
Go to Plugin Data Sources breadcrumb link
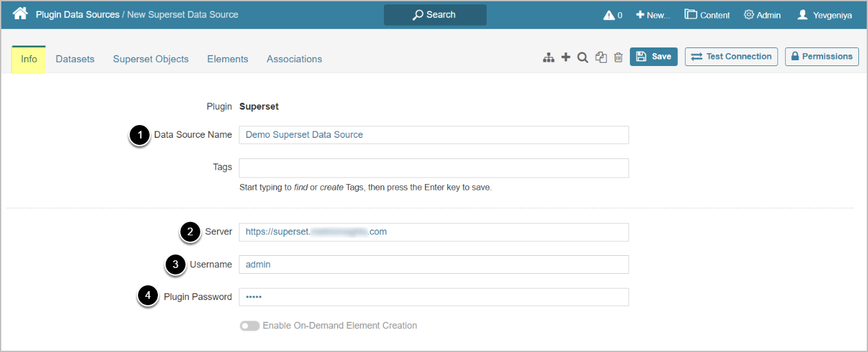coord(78,14)
